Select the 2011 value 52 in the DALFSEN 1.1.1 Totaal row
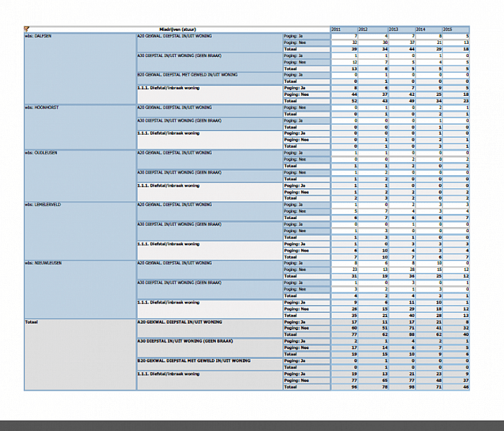This screenshot has width=504, height=431. pyautogui.click(x=354, y=101)
